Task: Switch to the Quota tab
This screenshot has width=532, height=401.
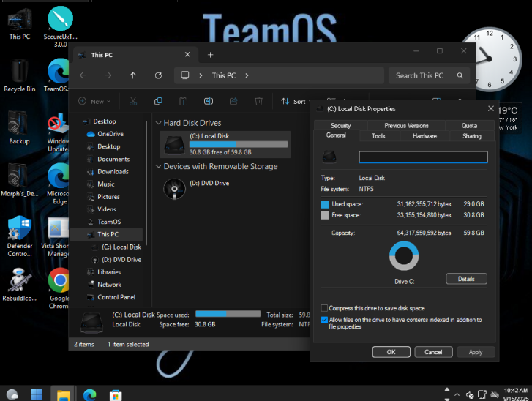Action: 470,126
